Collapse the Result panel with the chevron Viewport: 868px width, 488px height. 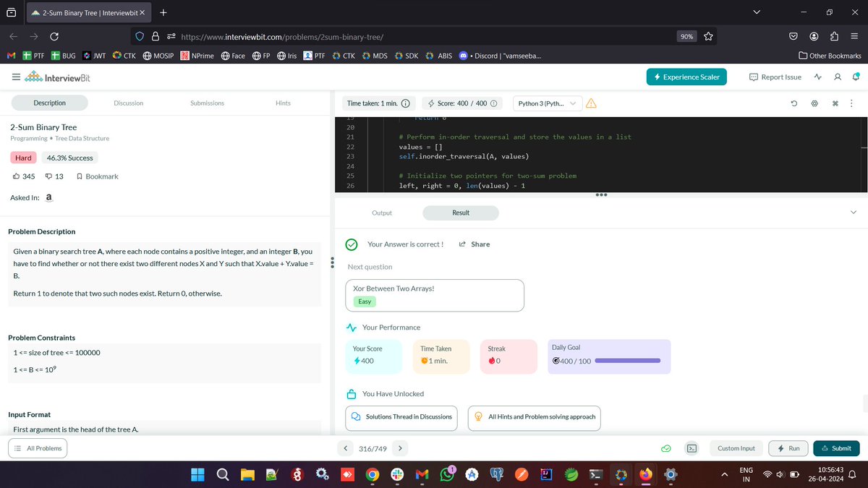click(854, 213)
